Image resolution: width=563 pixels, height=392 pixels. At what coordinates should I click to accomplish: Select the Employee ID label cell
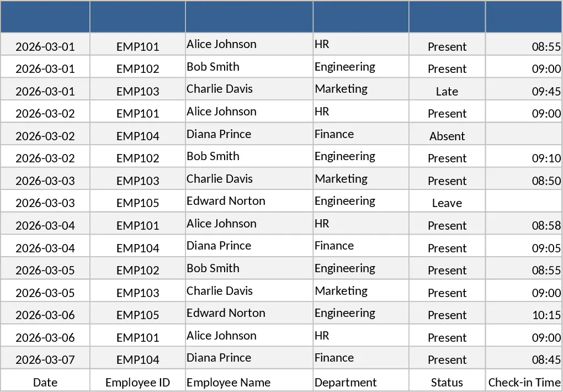137,380
